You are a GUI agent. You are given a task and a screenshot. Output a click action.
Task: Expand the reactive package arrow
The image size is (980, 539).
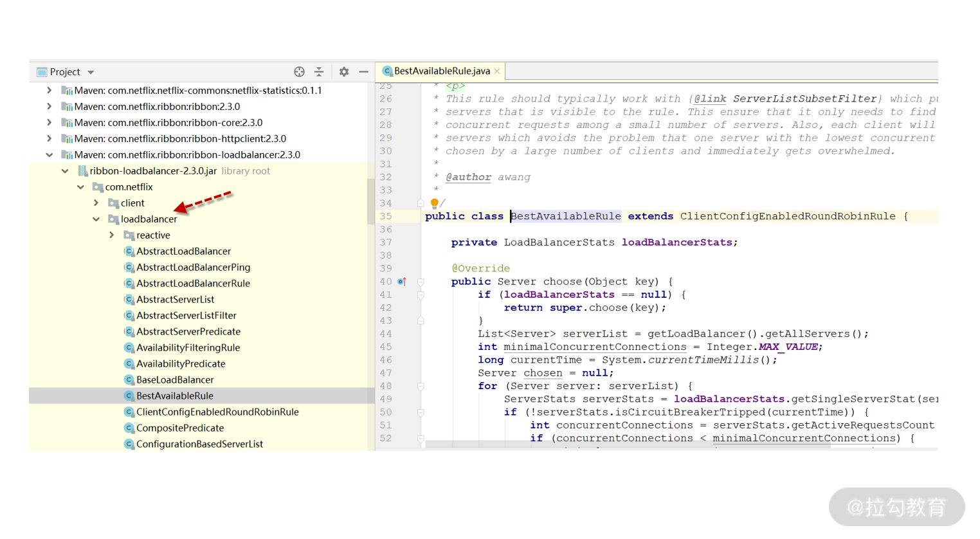point(111,235)
